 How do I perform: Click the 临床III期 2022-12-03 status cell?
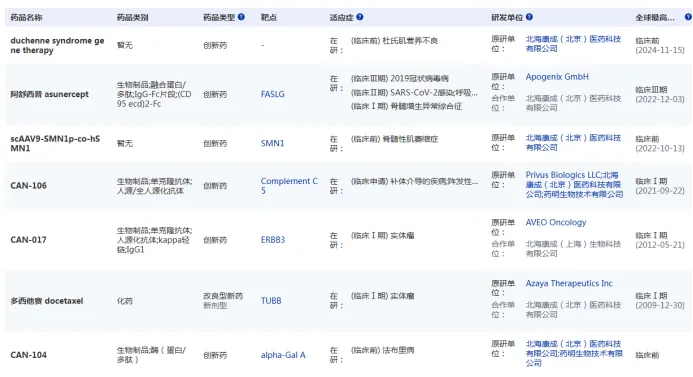click(660, 95)
